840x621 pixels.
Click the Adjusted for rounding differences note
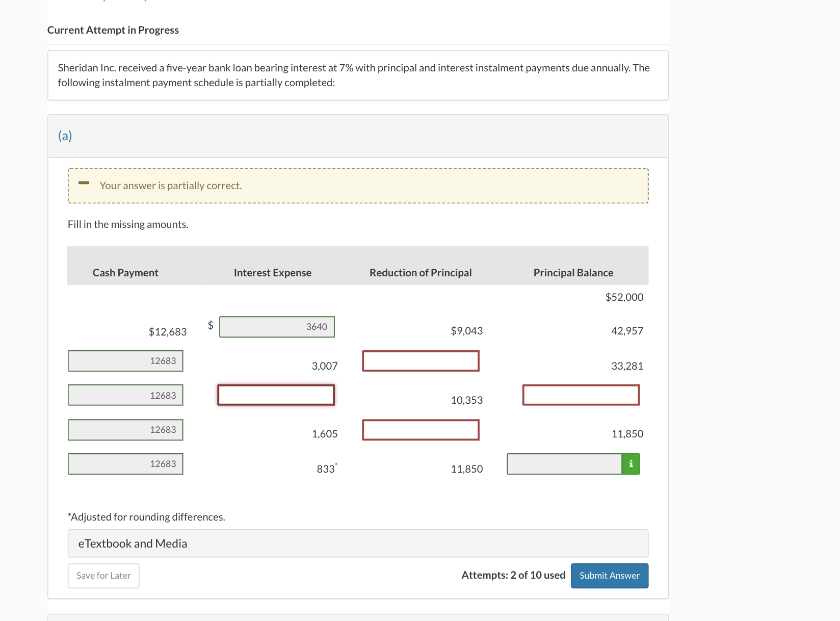147,516
